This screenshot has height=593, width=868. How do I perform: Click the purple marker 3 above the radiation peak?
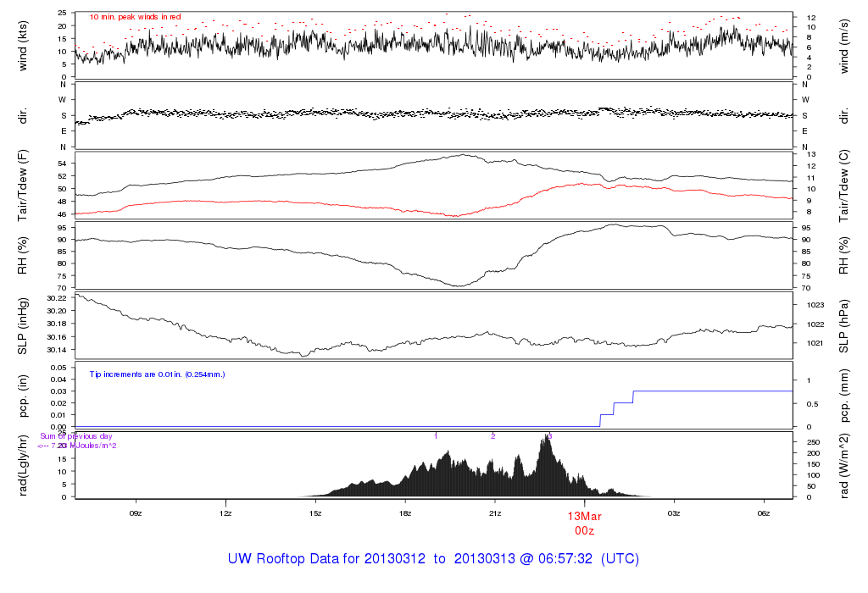tap(550, 436)
